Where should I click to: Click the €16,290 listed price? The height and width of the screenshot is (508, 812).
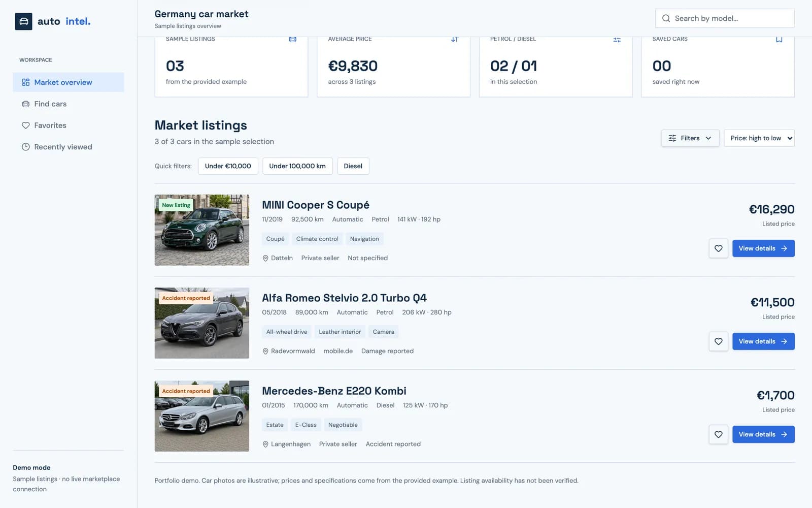[x=771, y=209]
